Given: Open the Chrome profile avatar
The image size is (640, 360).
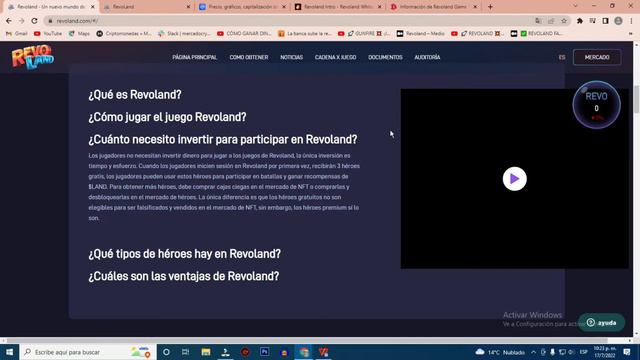Looking at the screenshot, I should point(618,21).
